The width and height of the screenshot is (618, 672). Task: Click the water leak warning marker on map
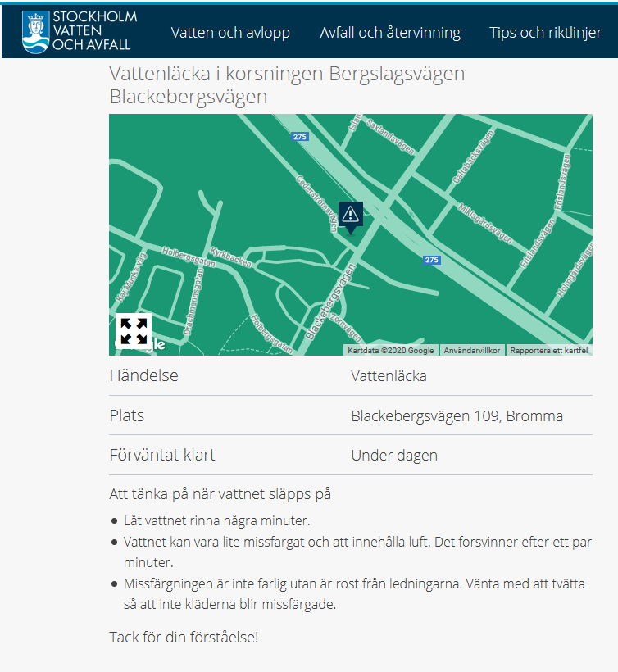[x=350, y=215]
